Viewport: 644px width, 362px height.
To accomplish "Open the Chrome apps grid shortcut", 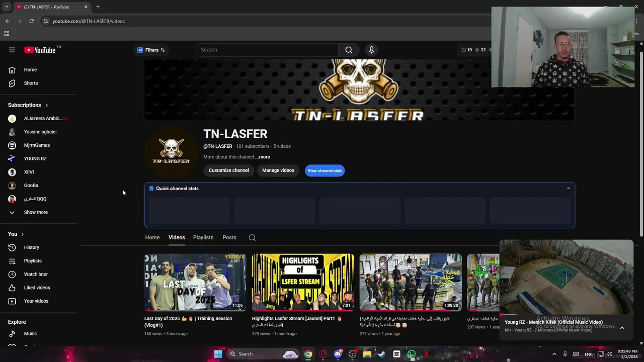I will 7,34.
